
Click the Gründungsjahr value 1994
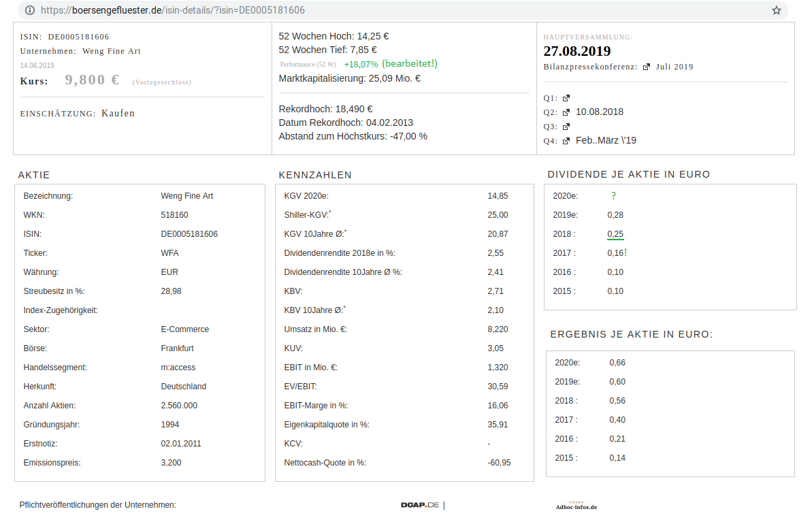(170, 425)
